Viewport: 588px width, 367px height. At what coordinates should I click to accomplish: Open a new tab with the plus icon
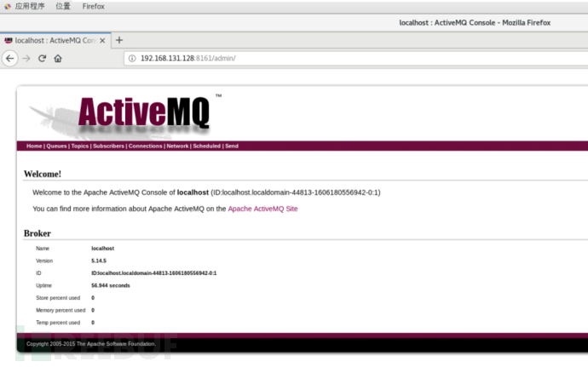tap(119, 40)
